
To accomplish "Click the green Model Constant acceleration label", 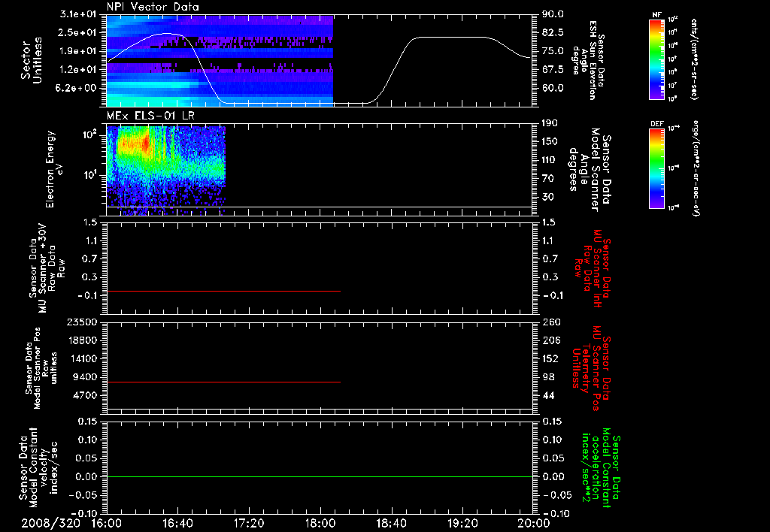I will pyautogui.click(x=600, y=467).
